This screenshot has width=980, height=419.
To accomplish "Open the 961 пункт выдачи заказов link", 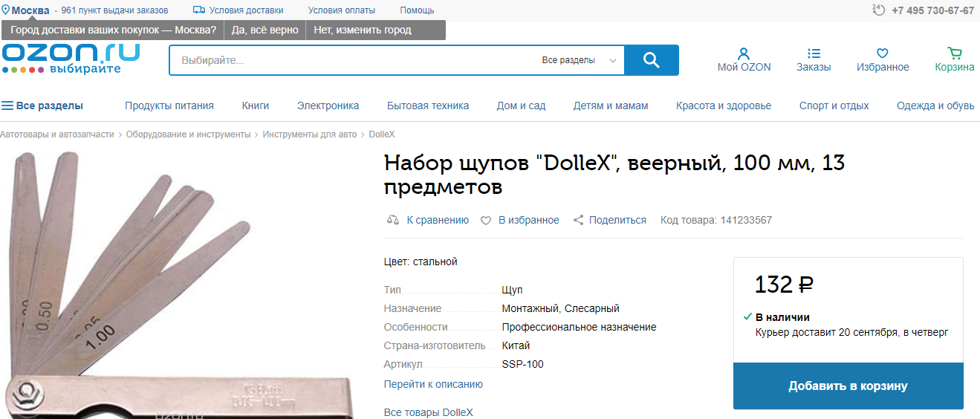I will coord(114,10).
